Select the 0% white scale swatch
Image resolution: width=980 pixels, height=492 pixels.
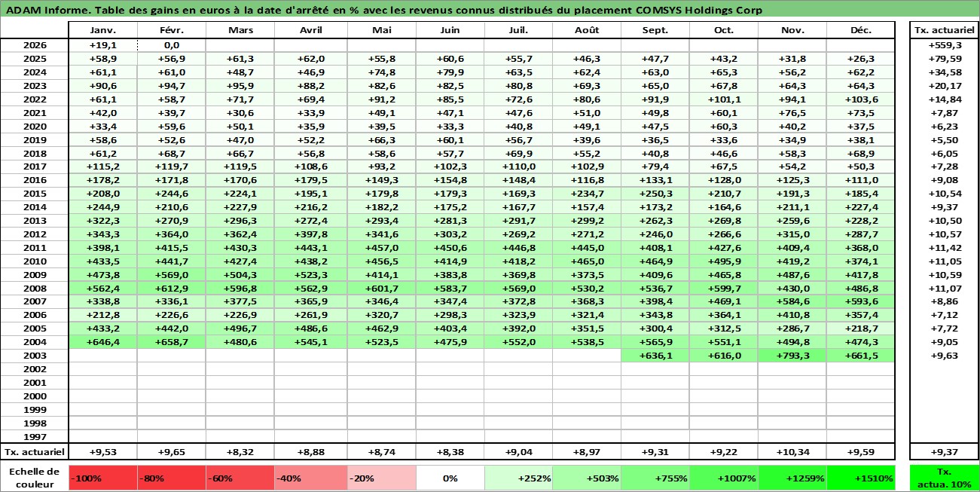click(450, 478)
